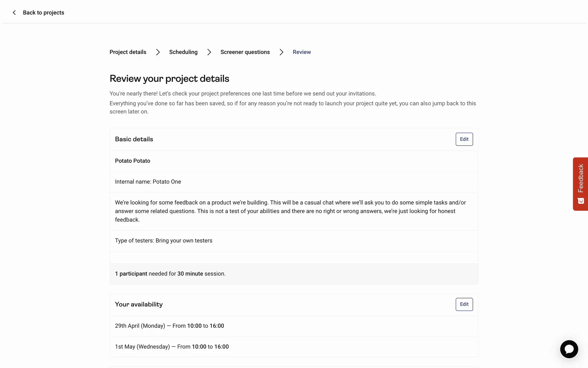Edit Your availability section

coord(464,304)
